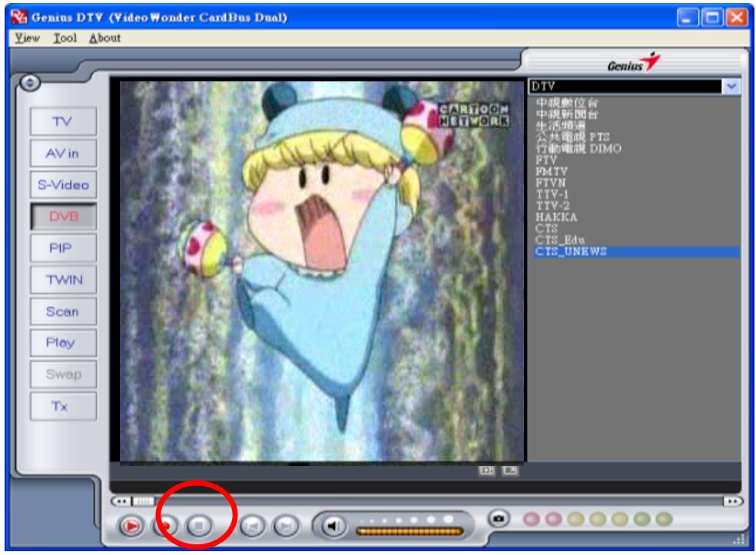Image resolution: width=756 pixels, height=555 pixels.
Task: Click the full-screen icon under the video
Action: pyautogui.click(x=510, y=471)
